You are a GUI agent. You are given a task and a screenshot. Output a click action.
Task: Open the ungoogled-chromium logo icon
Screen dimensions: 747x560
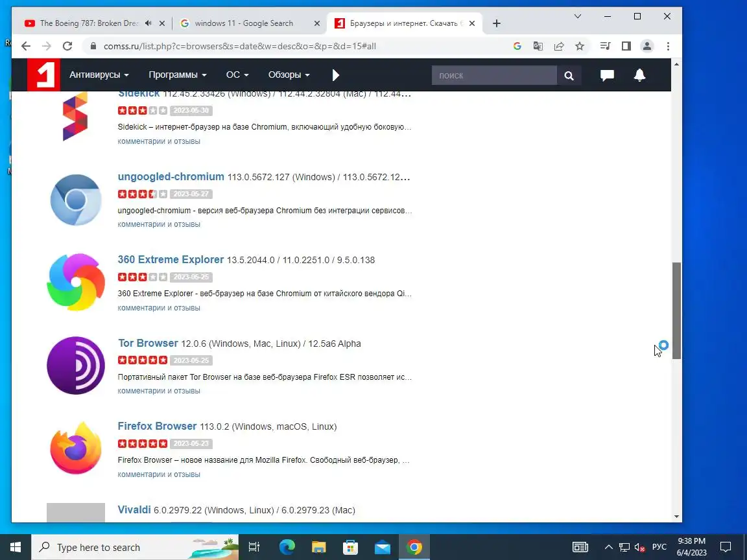76,200
